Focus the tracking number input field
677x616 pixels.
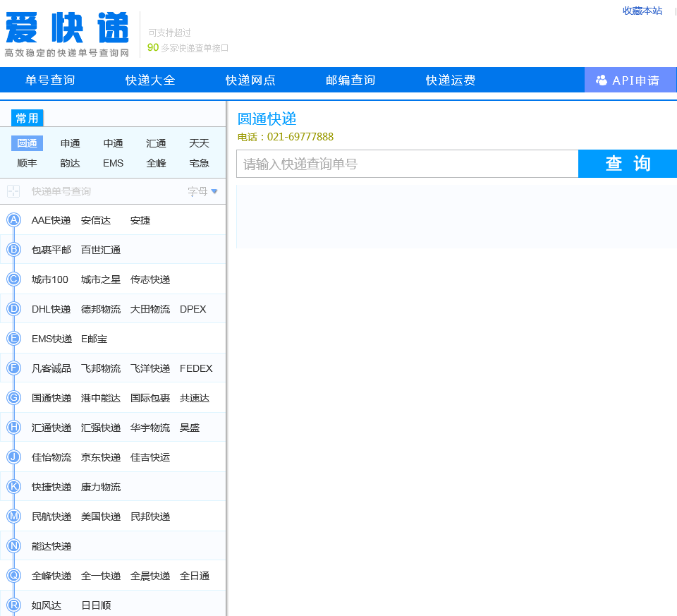tap(407, 164)
